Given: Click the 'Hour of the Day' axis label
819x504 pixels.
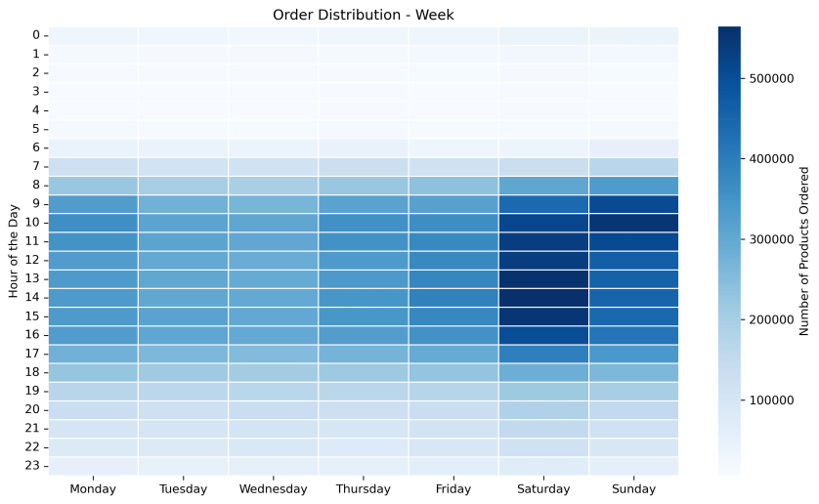Looking at the screenshot, I should click(13, 251).
